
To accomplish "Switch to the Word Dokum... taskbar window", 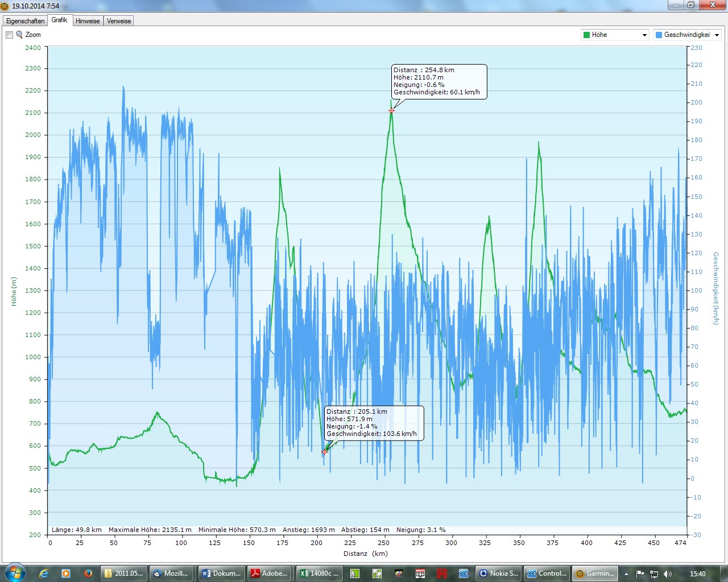I will pos(221,573).
